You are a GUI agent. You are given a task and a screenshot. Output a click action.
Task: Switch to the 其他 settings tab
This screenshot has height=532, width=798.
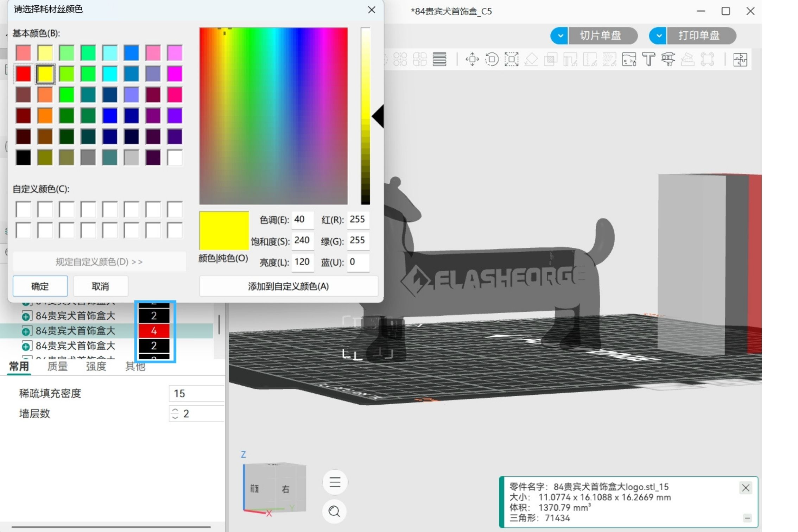(x=135, y=366)
